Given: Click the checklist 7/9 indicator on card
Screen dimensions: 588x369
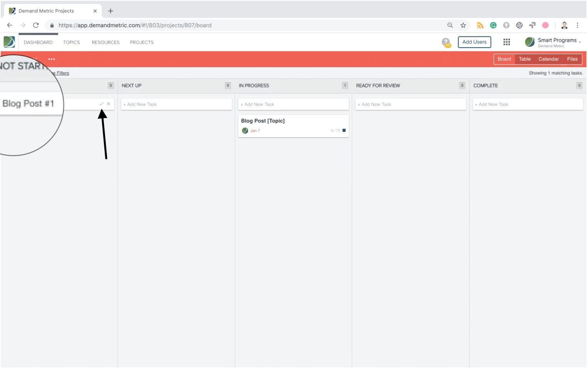Looking at the screenshot, I should click(335, 131).
